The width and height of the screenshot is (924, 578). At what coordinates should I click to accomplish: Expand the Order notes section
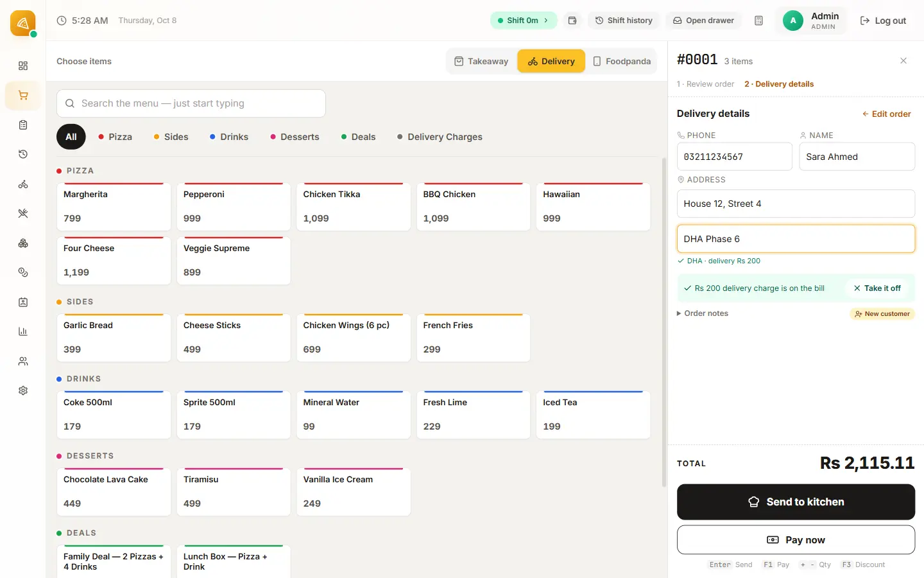tap(703, 313)
